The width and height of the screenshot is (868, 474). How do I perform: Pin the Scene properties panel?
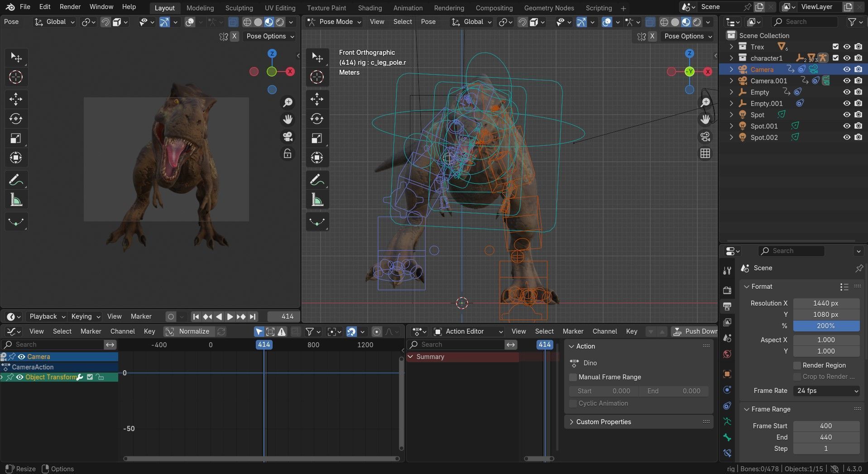click(x=859, y=268)
